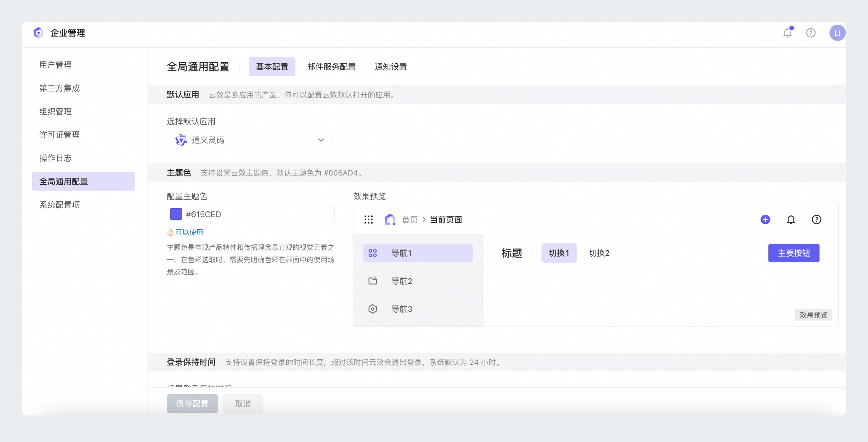Click the 企业管理 header title

68,33
